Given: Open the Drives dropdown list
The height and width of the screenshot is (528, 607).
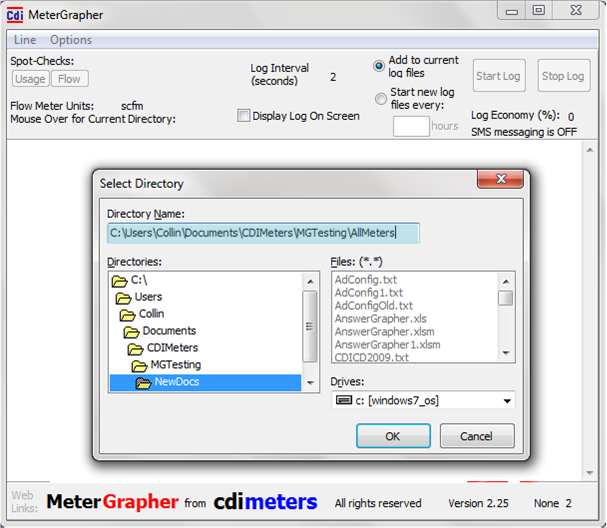Looking at the screenshot, I should (507, 401).
